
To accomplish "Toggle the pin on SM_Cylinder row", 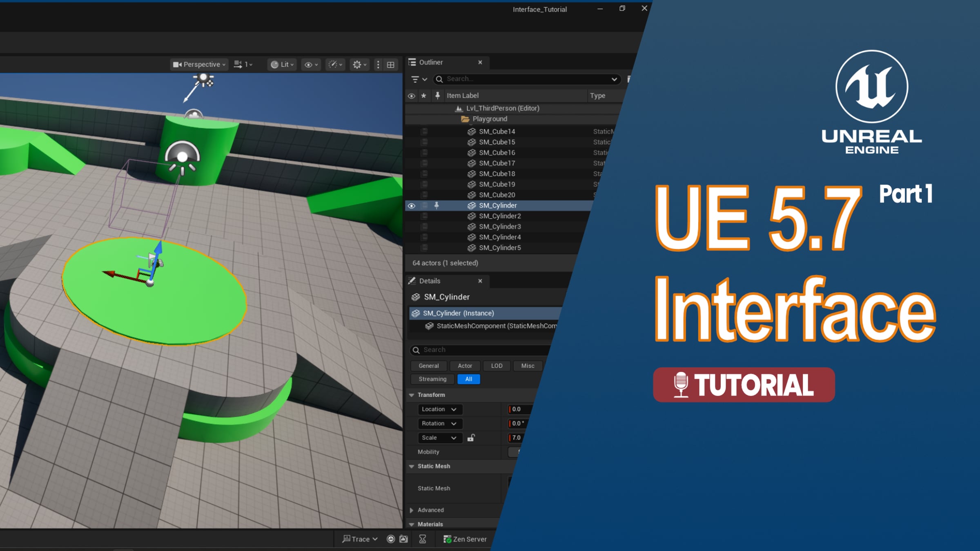I will [437, 206].
